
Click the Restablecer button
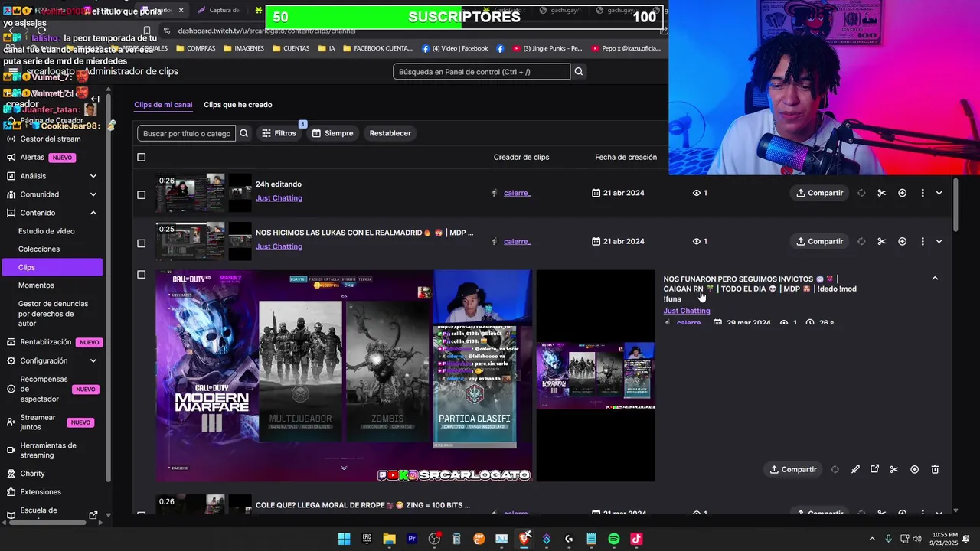[390, 133]
